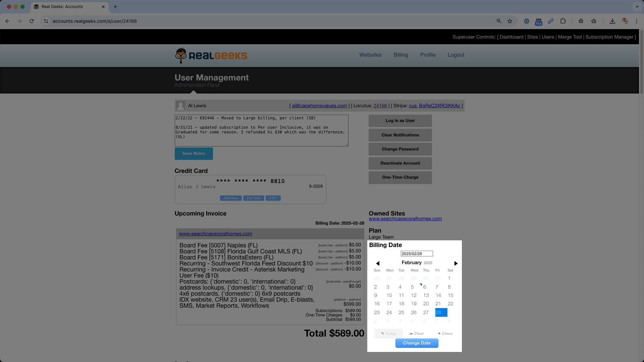The height and width of the screenshot is (362, 644).
Task: Close the date picker
Action: click(x=445, y=334)
